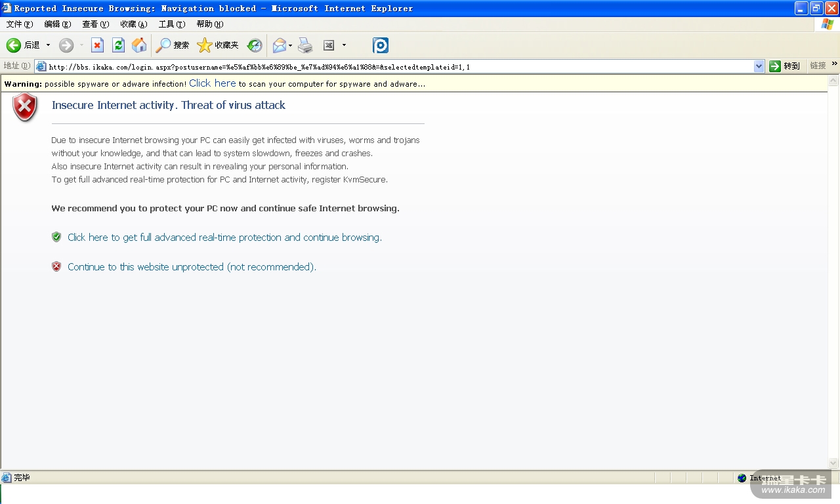The image size is (840, 504).
Task: Open the 收藏(A) Favorites menu
Action: [x=134, y=24]
